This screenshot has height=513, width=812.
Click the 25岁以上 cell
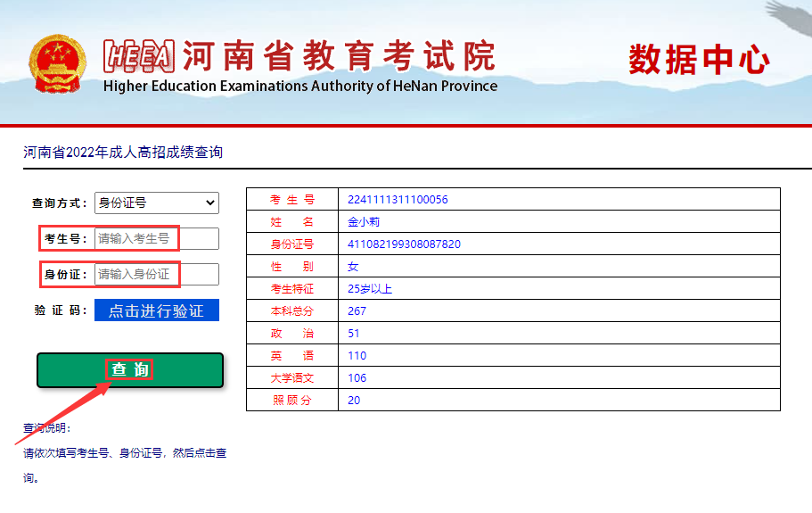tap(370, 289)
